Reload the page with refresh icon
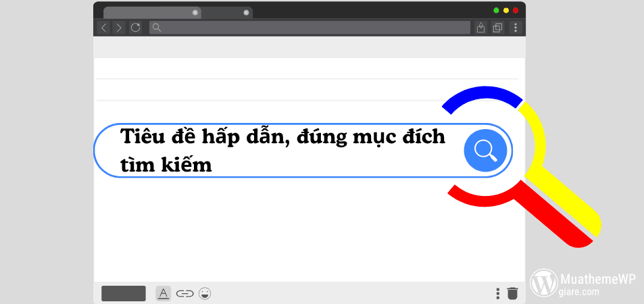Screen dimensions: 644x304 [x=136, y=28]
